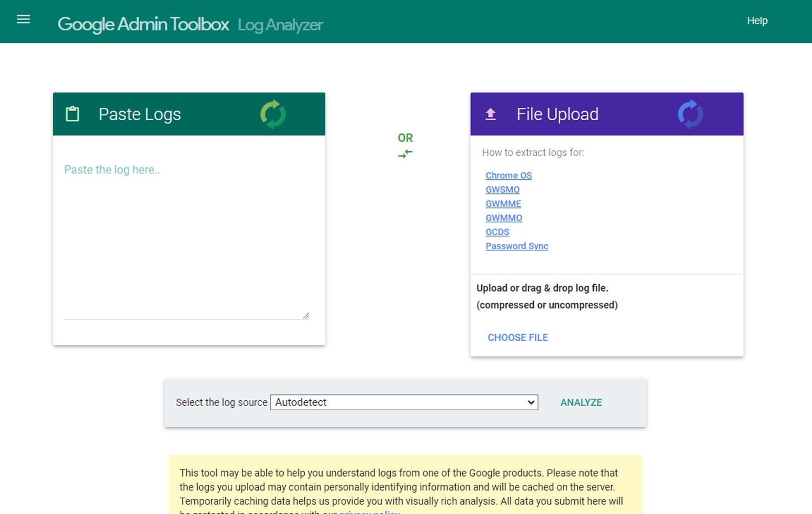Open the GWMMO link
The image size is (812, 514).
pyautogui.click(x=503, y=218)
